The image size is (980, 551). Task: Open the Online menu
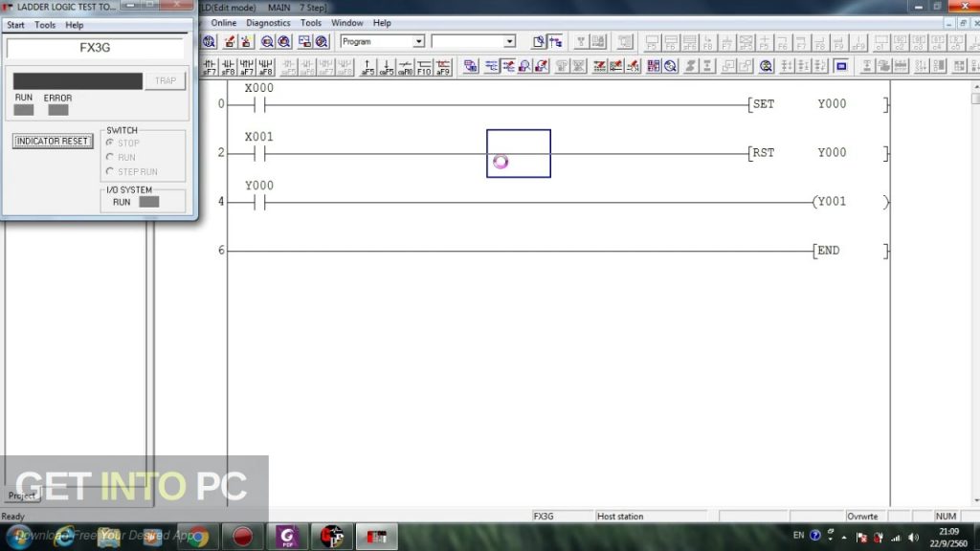(222, 22)
